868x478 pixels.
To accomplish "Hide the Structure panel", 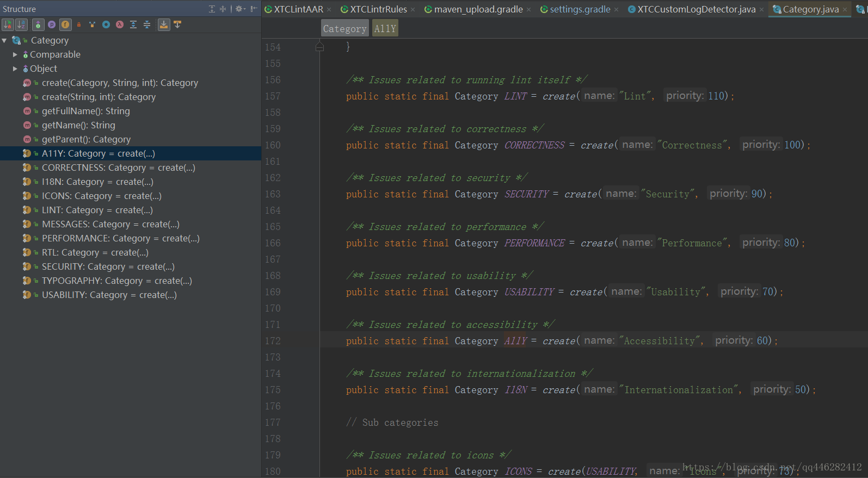I will [254, 9].
